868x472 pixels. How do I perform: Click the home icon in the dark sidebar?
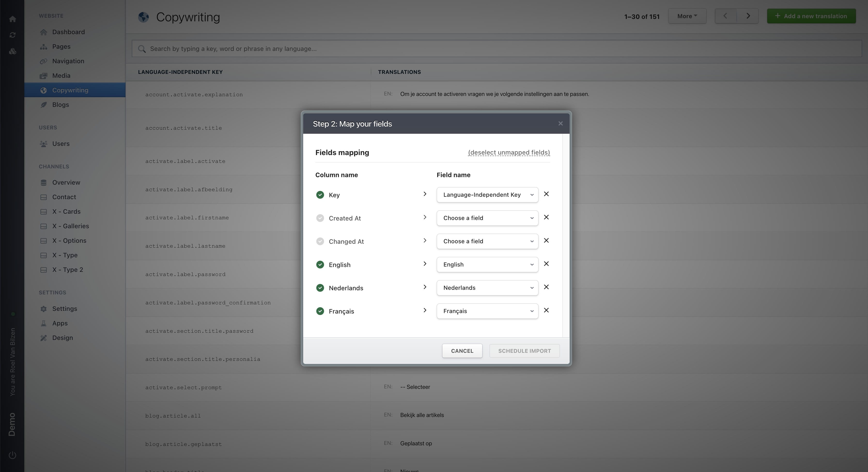click(12, 19)
